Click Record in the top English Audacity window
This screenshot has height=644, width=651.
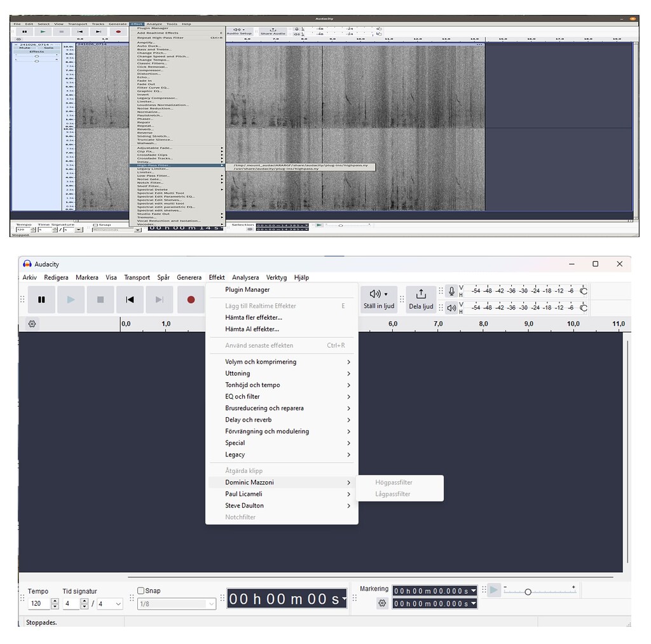tap(118, 32)
